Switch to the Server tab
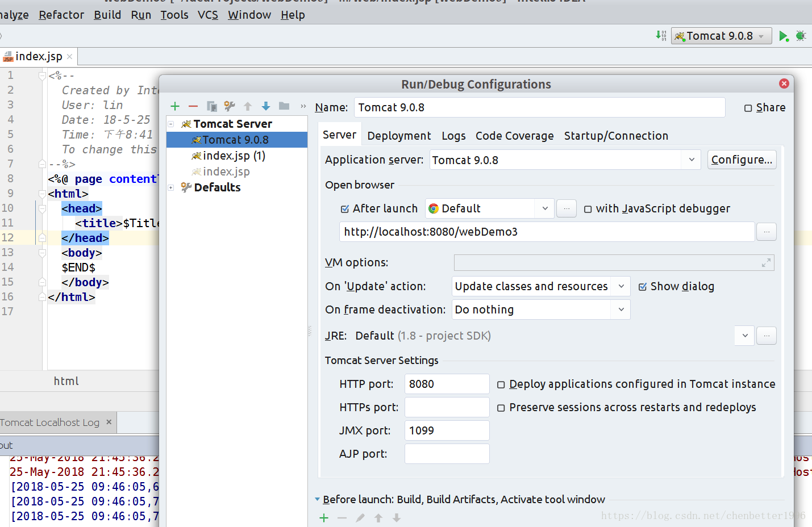The image size is (812, 527). click(339, 135)
